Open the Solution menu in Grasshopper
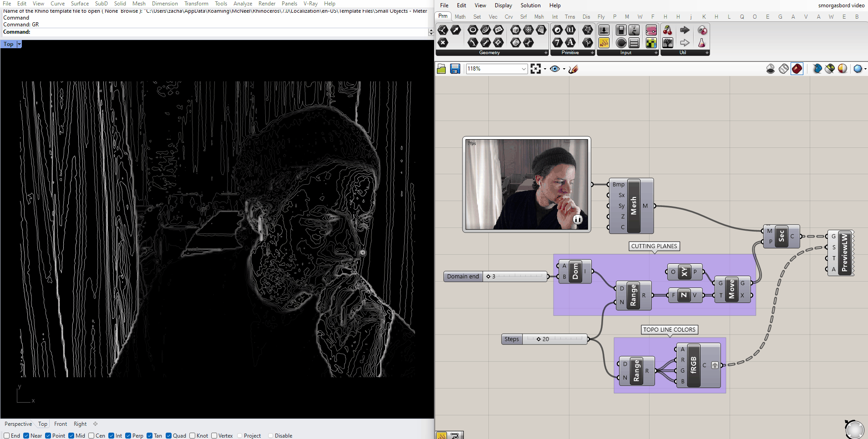The width and height of the screenshot is (868, 439). 530,5
